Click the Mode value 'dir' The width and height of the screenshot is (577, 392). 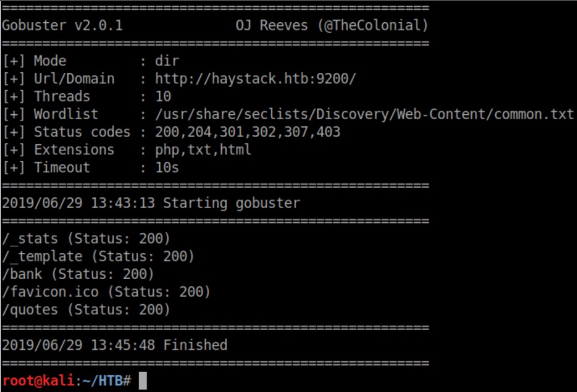167,61
